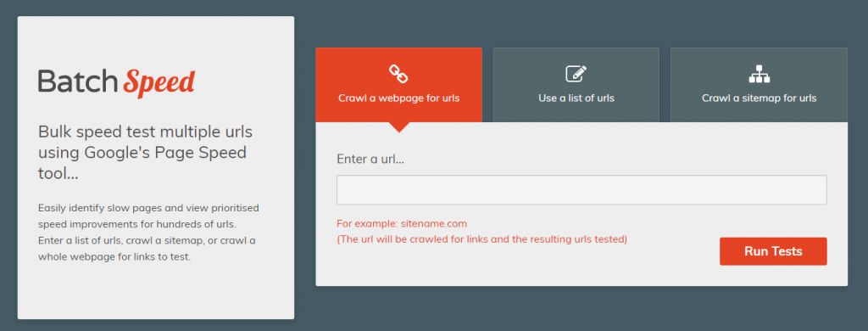Click the grey "Batch" logo text
Viewport: 868px width, 331px height.
[x=78, y=81]
